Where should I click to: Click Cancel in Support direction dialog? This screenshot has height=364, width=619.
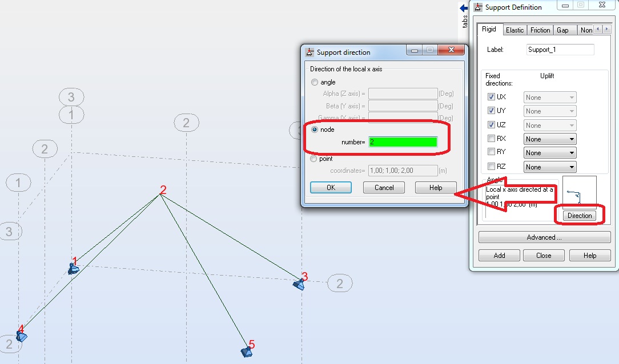click(x=384, y=188)
